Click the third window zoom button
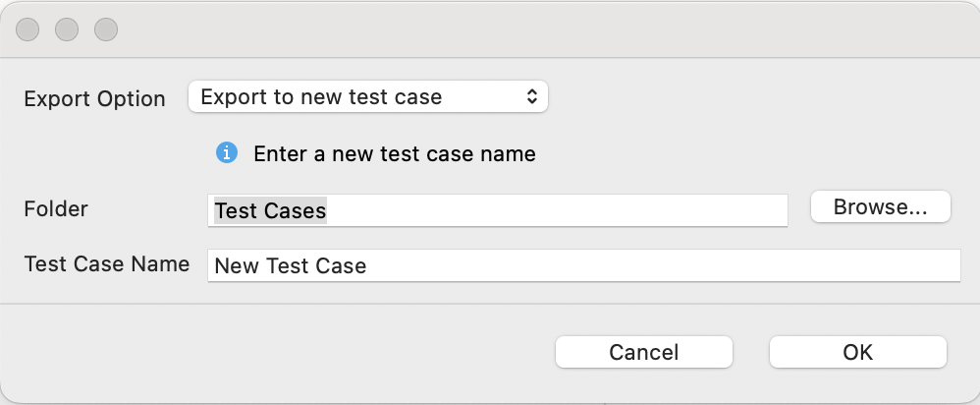 point(106,29)
